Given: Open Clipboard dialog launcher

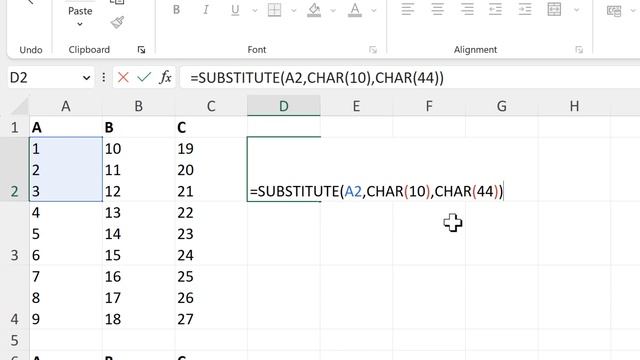Looking at the screenshot, I should (142, 50).
